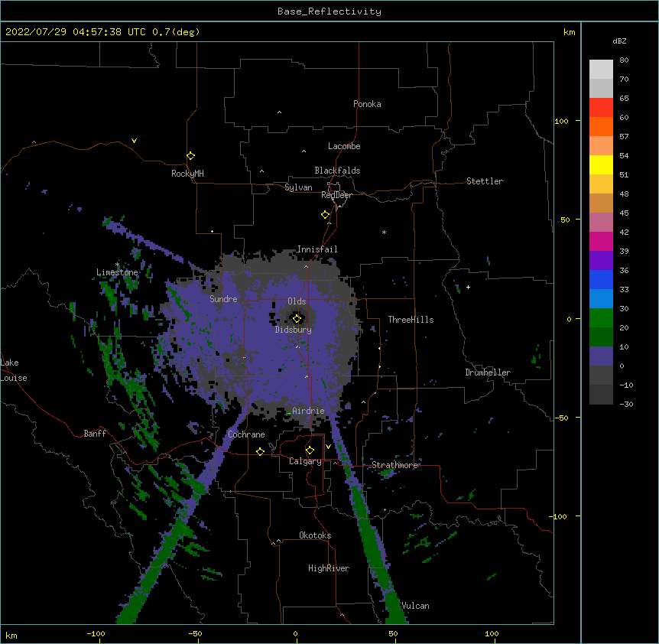Click the radar site marker near Didsbury
This screenshot has height=644, width=659.
click(x=297, y=319)
